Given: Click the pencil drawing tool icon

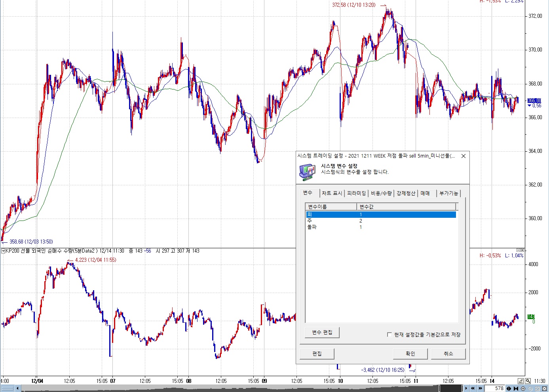Looking at the screenshot, I should (x=521, y=381).
